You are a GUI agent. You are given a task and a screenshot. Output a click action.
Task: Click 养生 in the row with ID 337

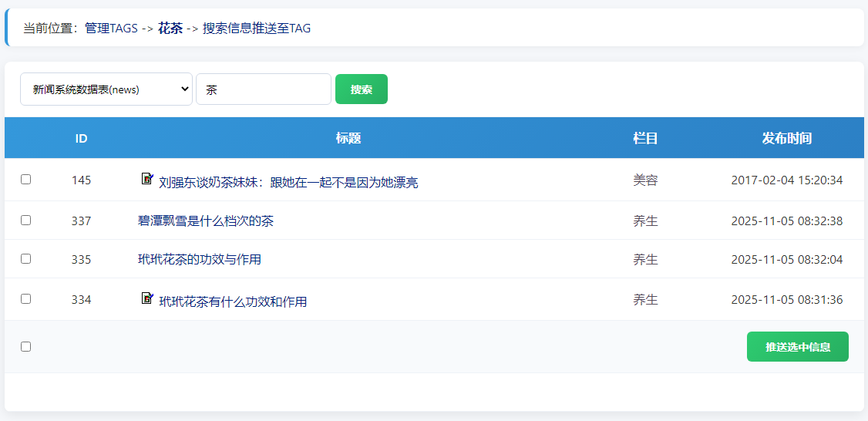point(645,221)
